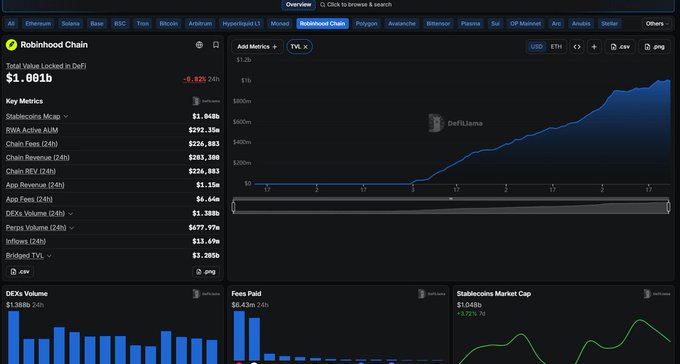Open the Others chains dropdown
This screenshot has height=364, width=680.
coord(657,23)
